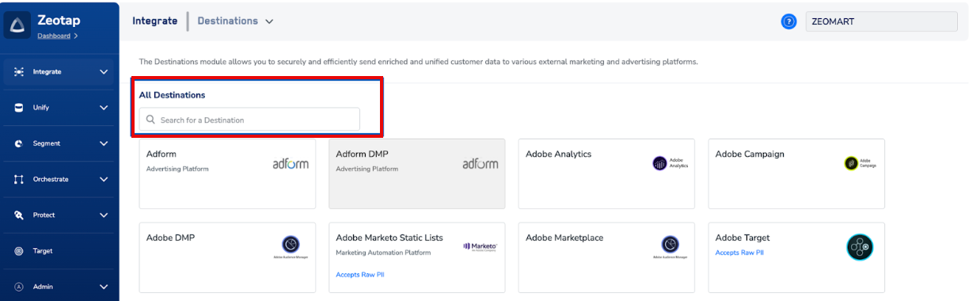Viewport: 980px width, 301px height.
Task: Click the Admin sidebar icon
Action: click(19, 287)
